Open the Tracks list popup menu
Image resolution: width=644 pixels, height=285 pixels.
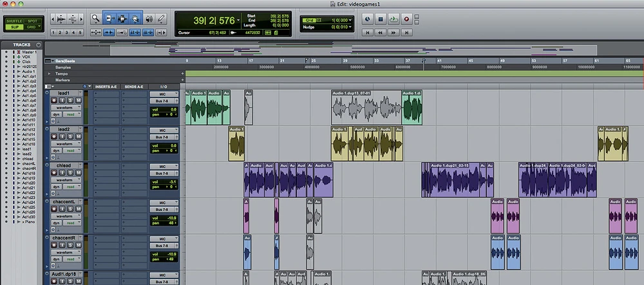tap(39, 44)
